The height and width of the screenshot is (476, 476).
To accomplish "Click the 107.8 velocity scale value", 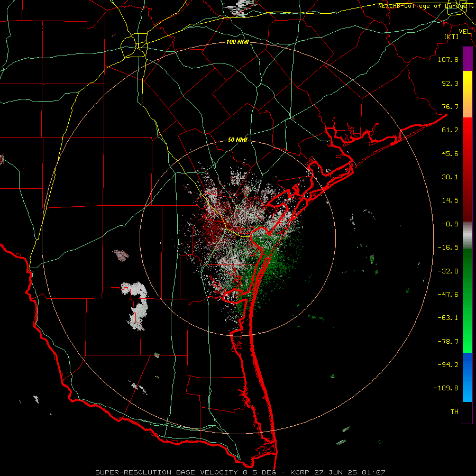I will 448,59.
